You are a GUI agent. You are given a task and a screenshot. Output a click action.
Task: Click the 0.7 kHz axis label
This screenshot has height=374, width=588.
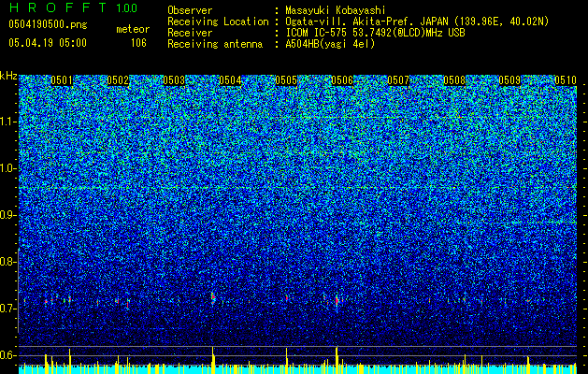point(7,309)
